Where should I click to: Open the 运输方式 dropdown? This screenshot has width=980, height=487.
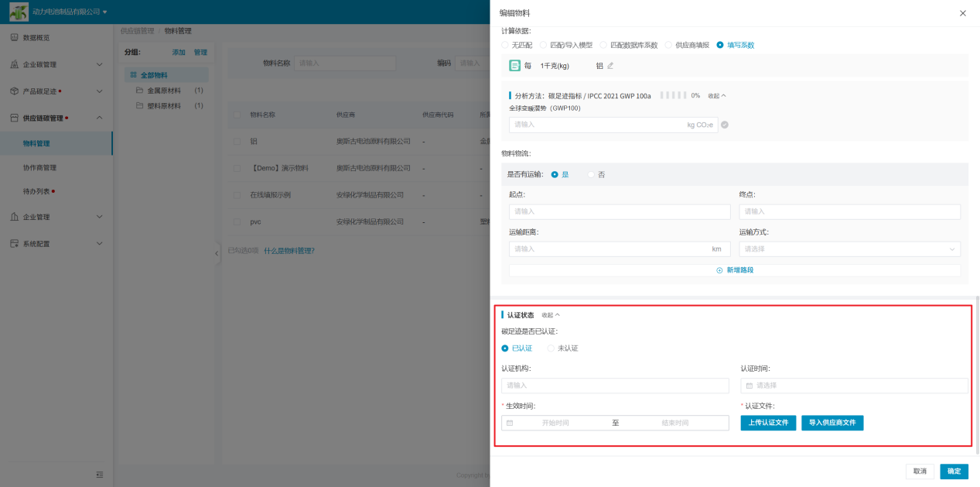(849, 249)
